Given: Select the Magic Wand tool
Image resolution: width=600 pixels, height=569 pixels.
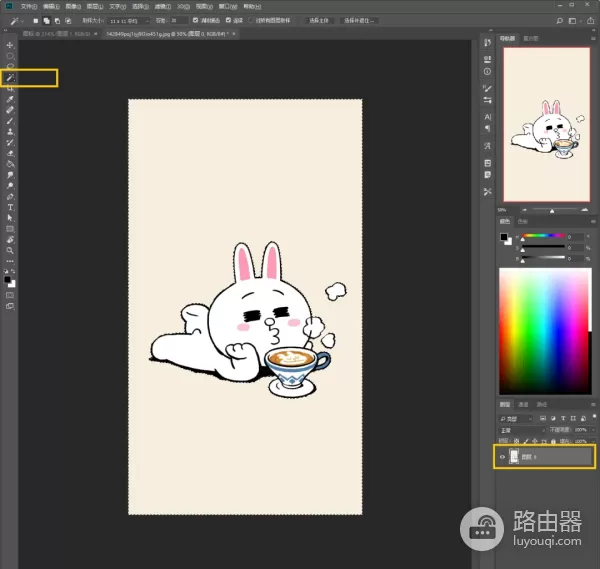Looking at the screenshot, I should (x=10, y=77).
